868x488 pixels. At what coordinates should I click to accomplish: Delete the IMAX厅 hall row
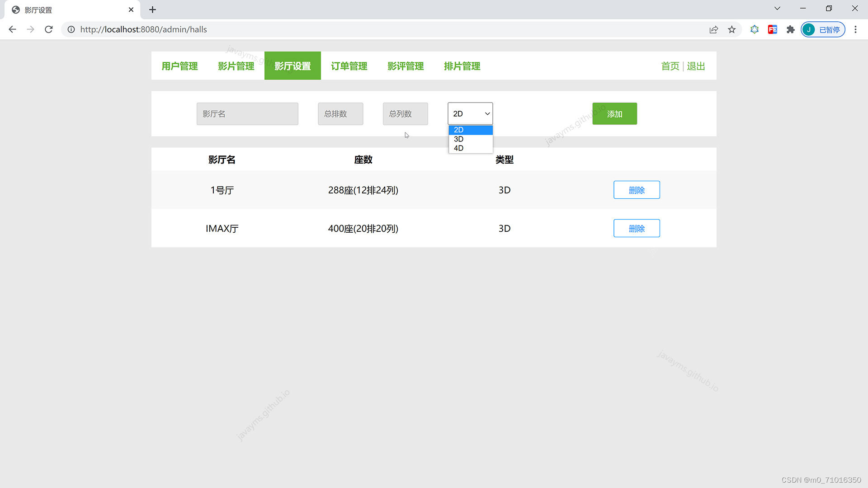click(x=637, y=228)
